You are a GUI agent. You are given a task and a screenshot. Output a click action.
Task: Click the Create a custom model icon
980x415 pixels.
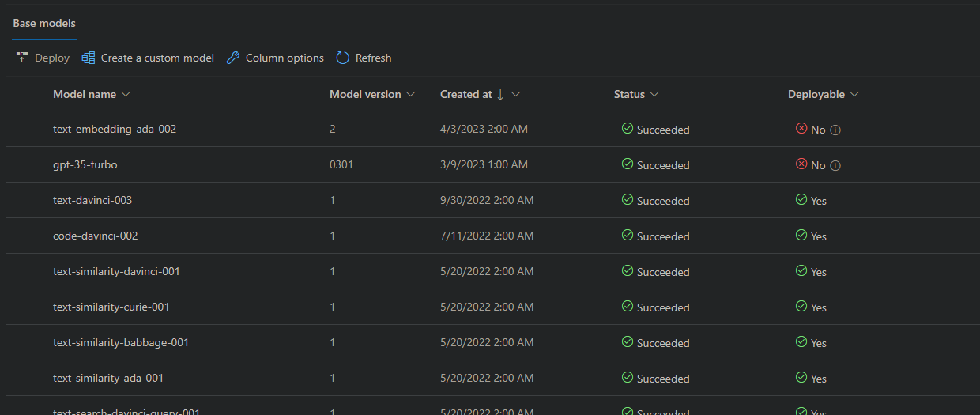click(89, 58)
